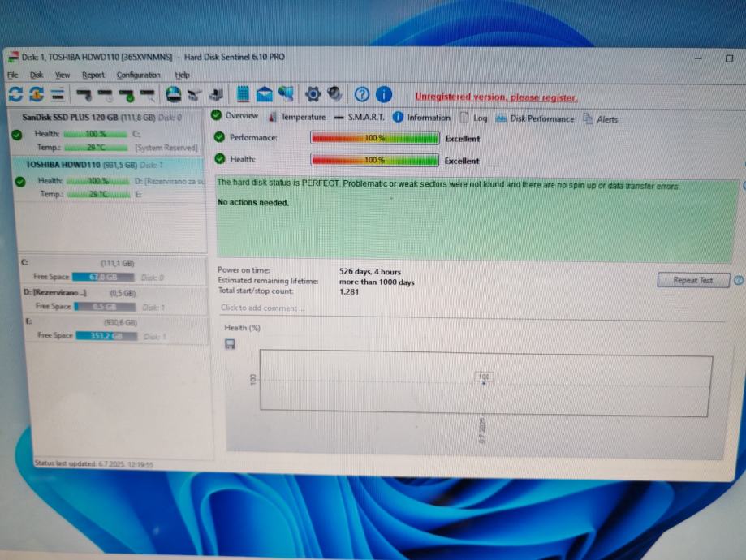Click the E: free space 353,2 GB bar
Viewport: 746px width, 560px height.
[106, 336]
